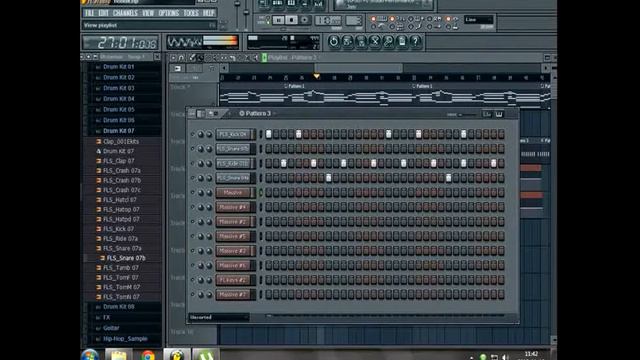Open the Unsorted channel filter dropdown
Screen dimensions: 640x360
(x=218, y=317)
